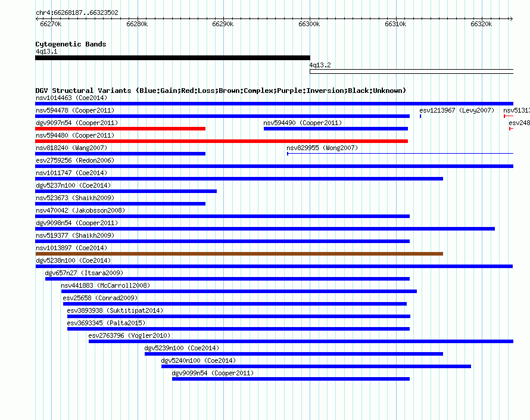Open the esv3893938 (Suktitipat2014) label

[115, 310]
